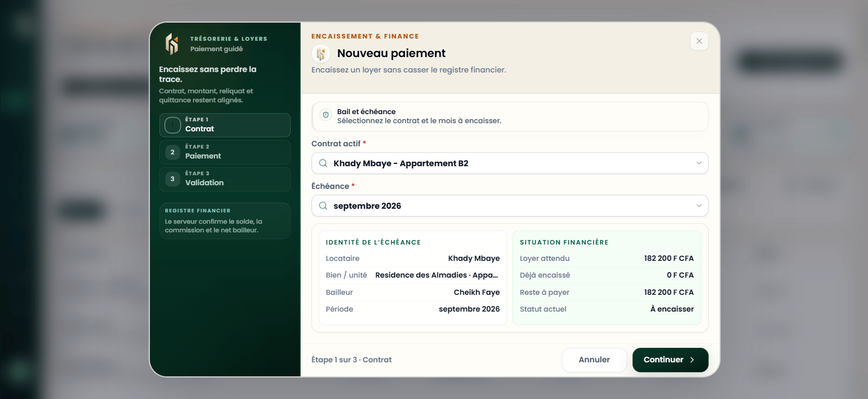Click the number 3 step badge

pyautogui.click(x=173, y=179)
